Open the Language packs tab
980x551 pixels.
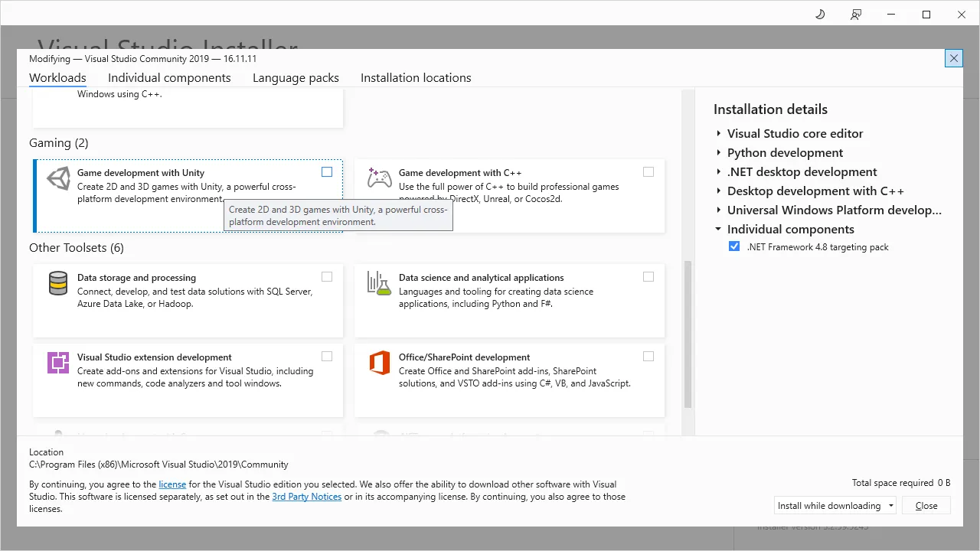pyautogui.click(x=296, y=78)
